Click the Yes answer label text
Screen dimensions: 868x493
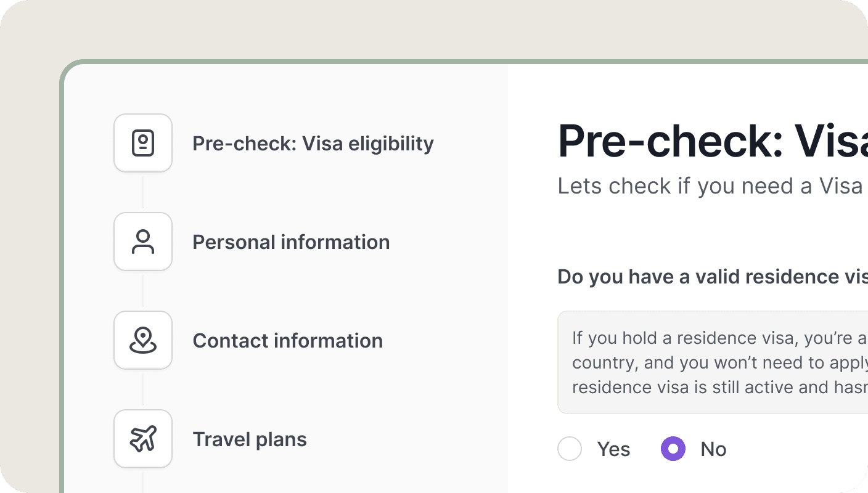[613, 449]
